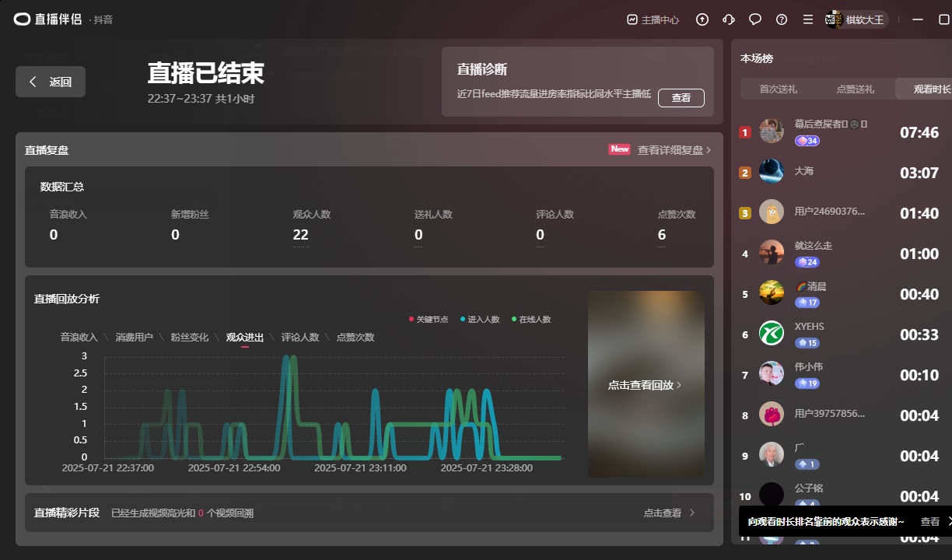This screenshot has width=952, height=560.
Task: Click the 返回 button
Action: pyautogui.click(x=51, y=82)
